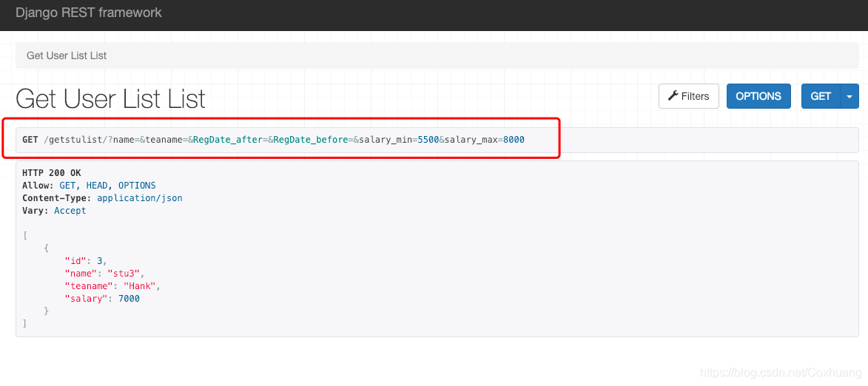Click the salary_min=5500 parameter value
The height and width of the screenshot is (386, 868).
point(428,140)
